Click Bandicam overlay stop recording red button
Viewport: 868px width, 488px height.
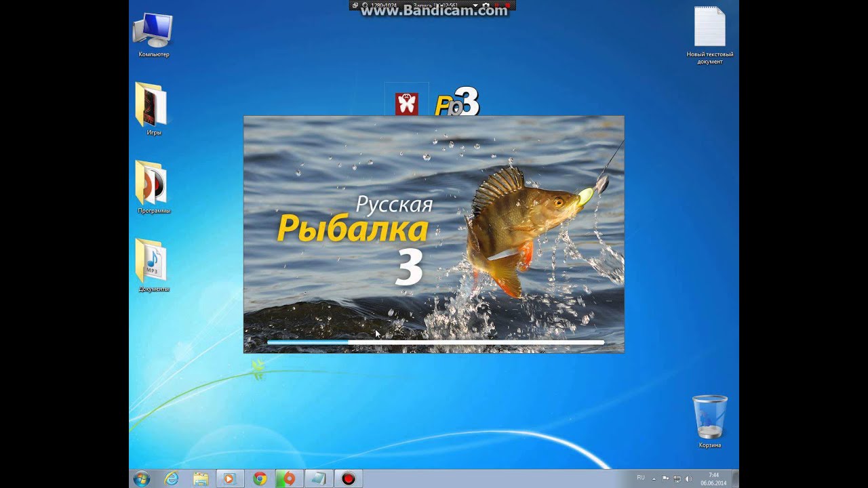(x=507, y=5)
